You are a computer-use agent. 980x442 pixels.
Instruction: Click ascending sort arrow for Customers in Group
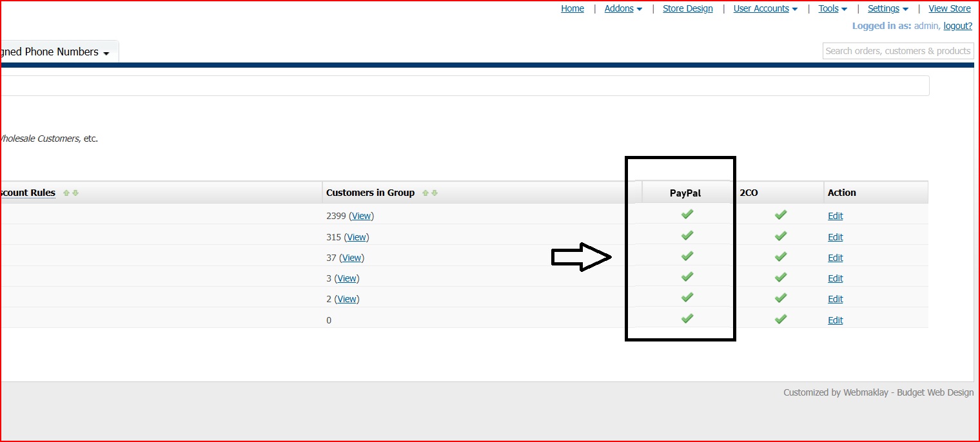pyautogui.click(x=426, y=193)
